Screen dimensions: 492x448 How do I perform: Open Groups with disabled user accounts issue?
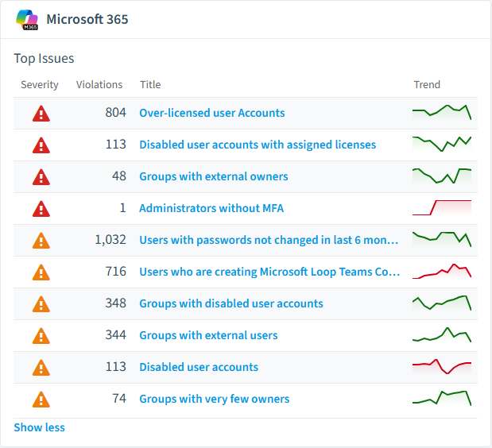pos(231,303)
